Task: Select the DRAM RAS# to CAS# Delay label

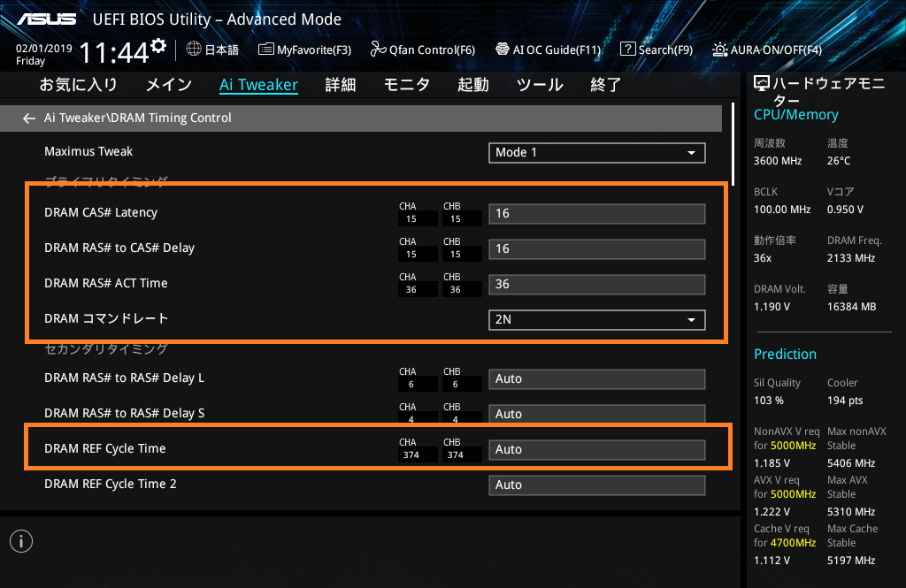Action: (x=119, y=248)
